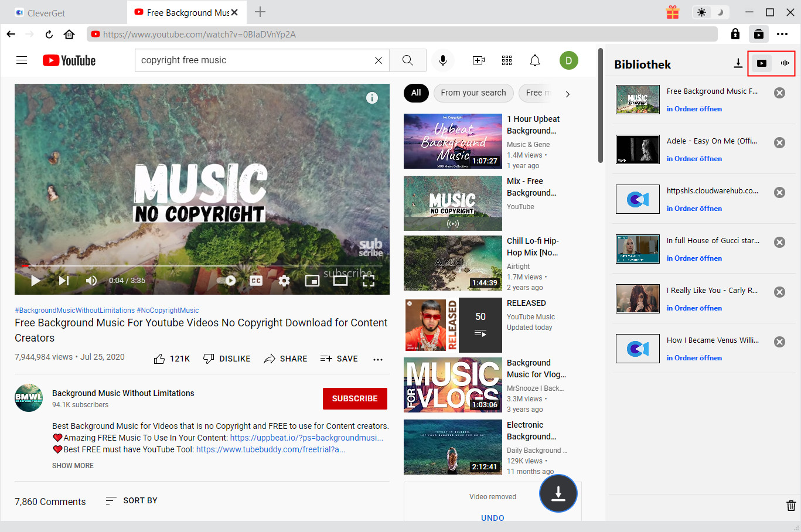Screen dimensions: 801x532
Task: Open the audio tab in Bibliothek
Action: (785, 63)
